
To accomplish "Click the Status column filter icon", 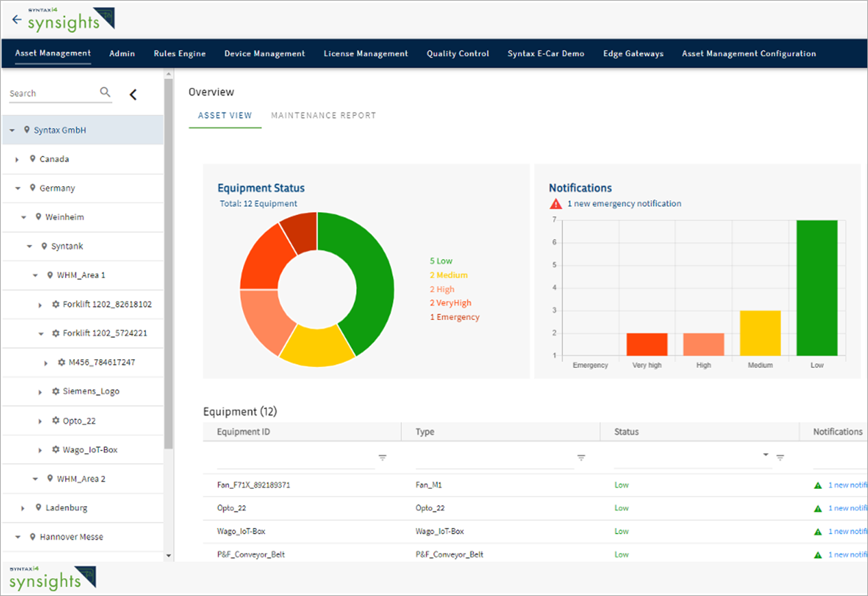I will point(780,458).
